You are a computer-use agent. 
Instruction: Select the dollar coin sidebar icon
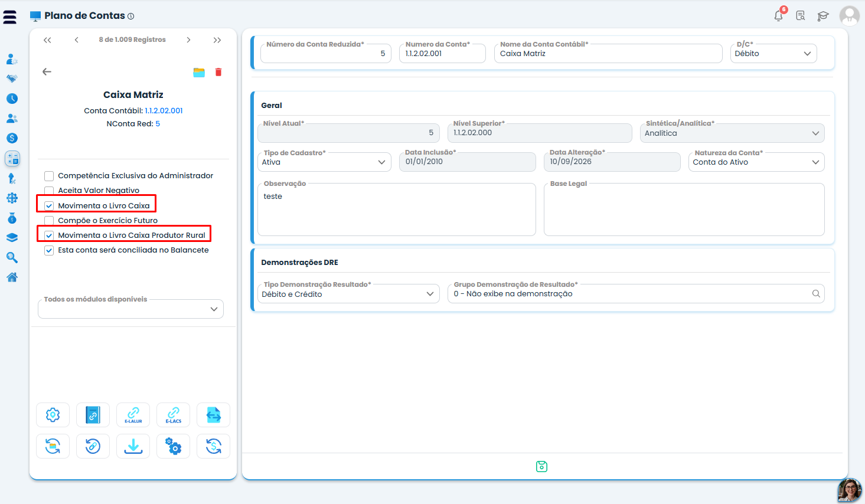coord(12,138)
